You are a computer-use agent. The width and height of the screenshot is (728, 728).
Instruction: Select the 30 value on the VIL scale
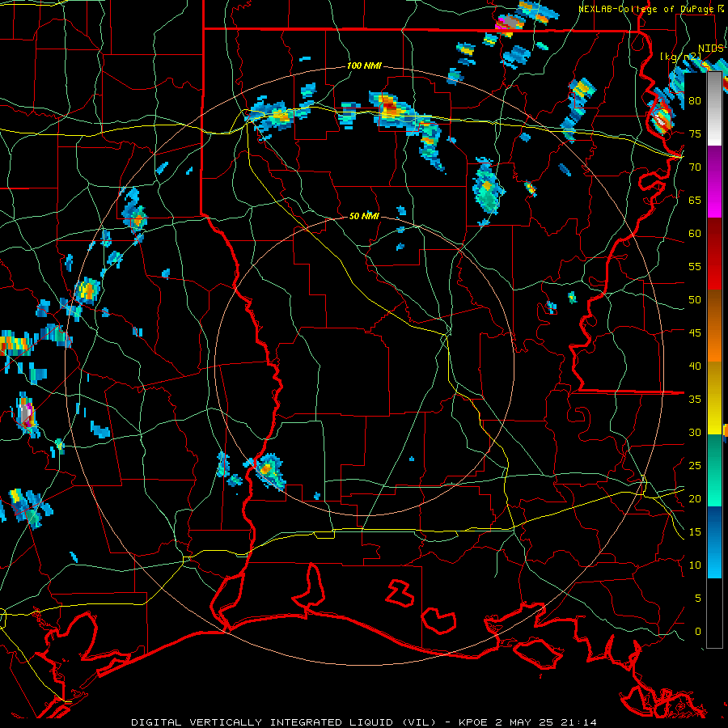[695, 433]
